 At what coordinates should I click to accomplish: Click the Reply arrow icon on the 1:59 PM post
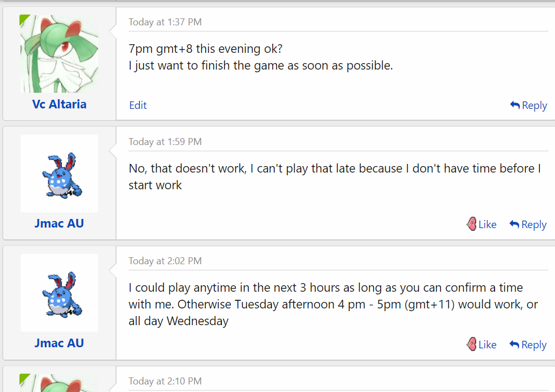pos(515,224)
